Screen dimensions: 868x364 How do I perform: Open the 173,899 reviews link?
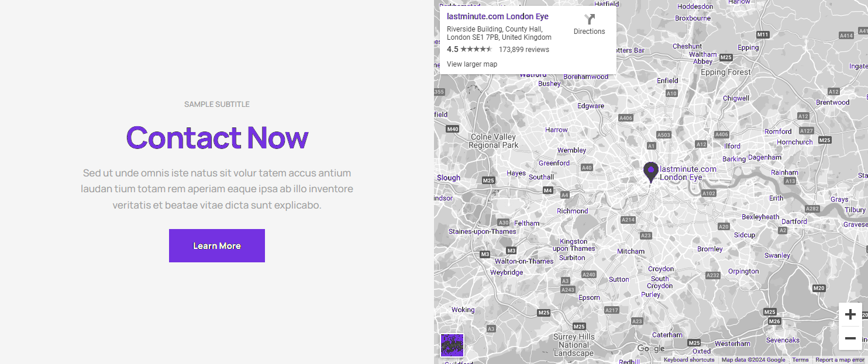[x=523, y=50]
